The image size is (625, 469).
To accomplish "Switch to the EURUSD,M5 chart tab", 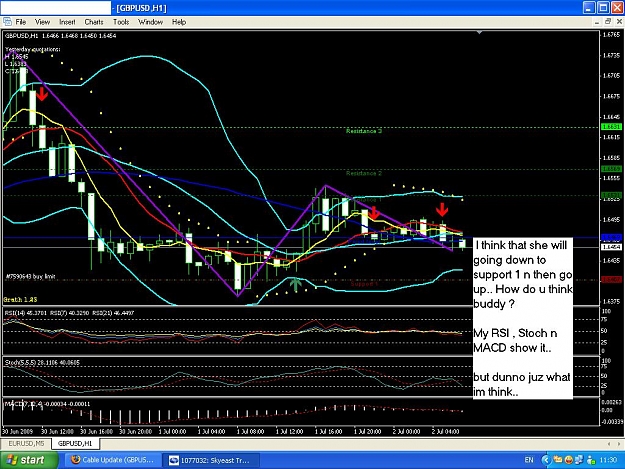I will (x=26, y=443).
